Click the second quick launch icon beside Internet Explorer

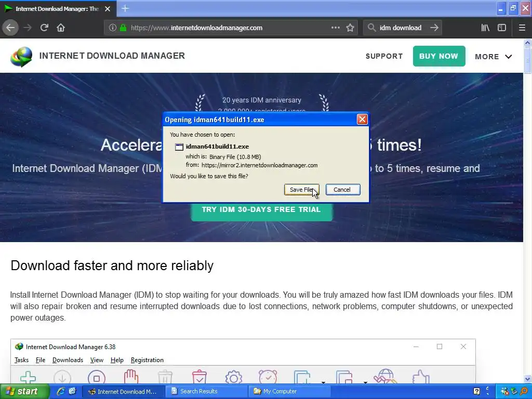tap(72, 391)
